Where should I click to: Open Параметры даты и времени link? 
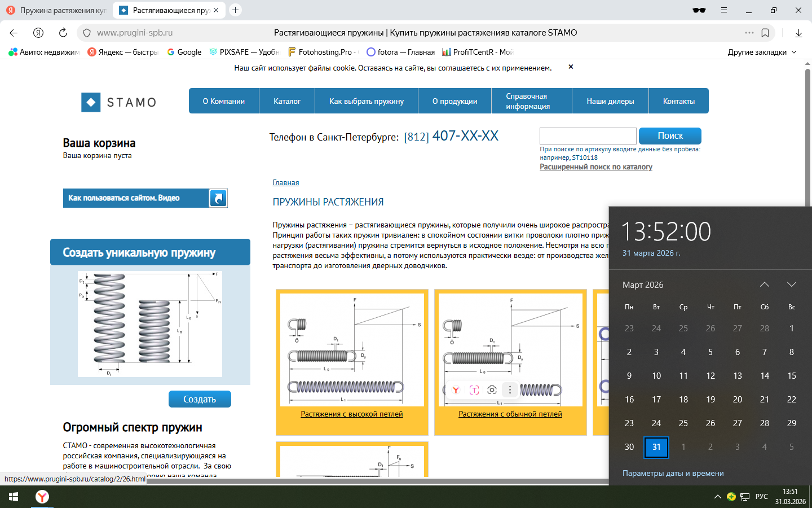673,474
